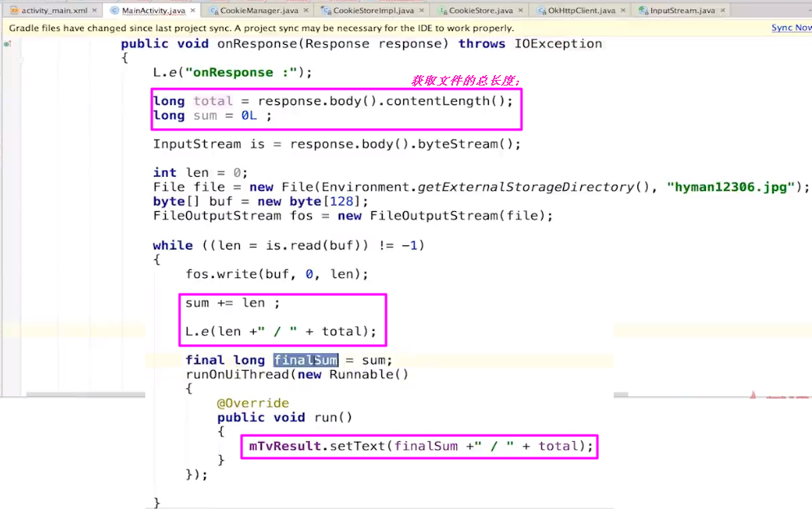Click the highlighted finalSum variable
The image size is (812, 512).
(x=306, y=360)
